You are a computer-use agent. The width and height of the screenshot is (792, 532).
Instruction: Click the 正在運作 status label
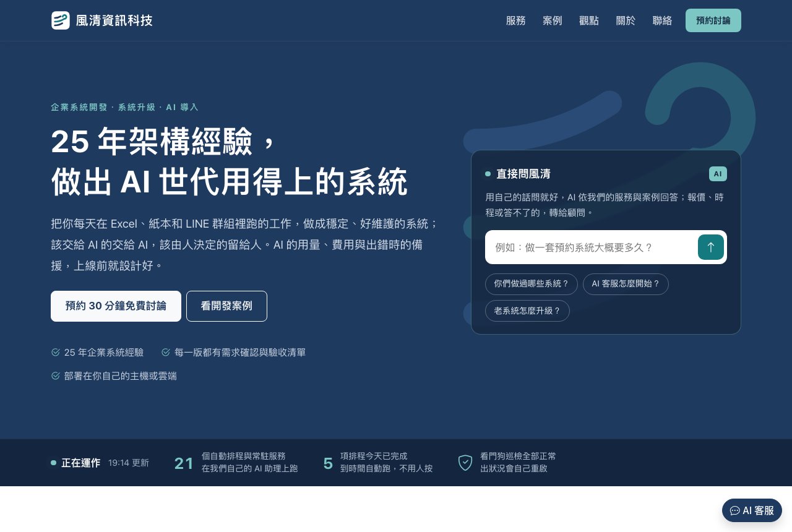(80, 463)
